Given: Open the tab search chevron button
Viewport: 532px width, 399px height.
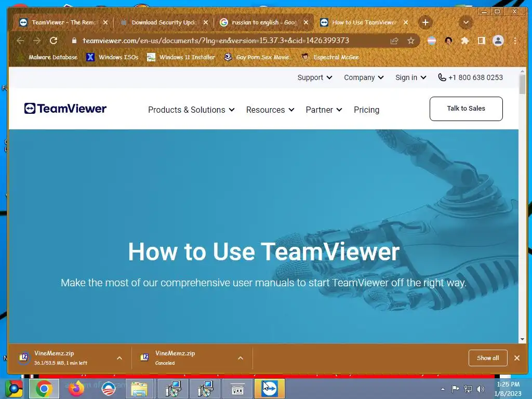Looking at the screenshot, I should [466, 22].
